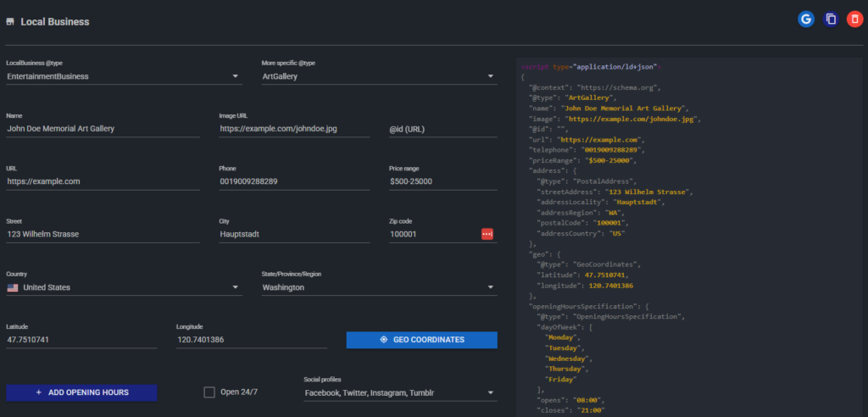Click the "streetAddress" line in the JSON
The width and height of the screenshot is (868, 417).
[615, 192]
